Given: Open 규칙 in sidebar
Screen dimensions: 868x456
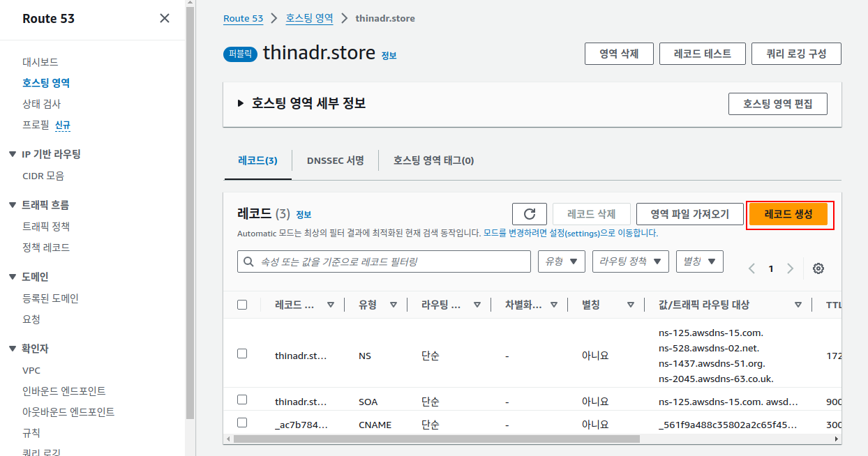Looking at the screenshot, I should (31, 433).
